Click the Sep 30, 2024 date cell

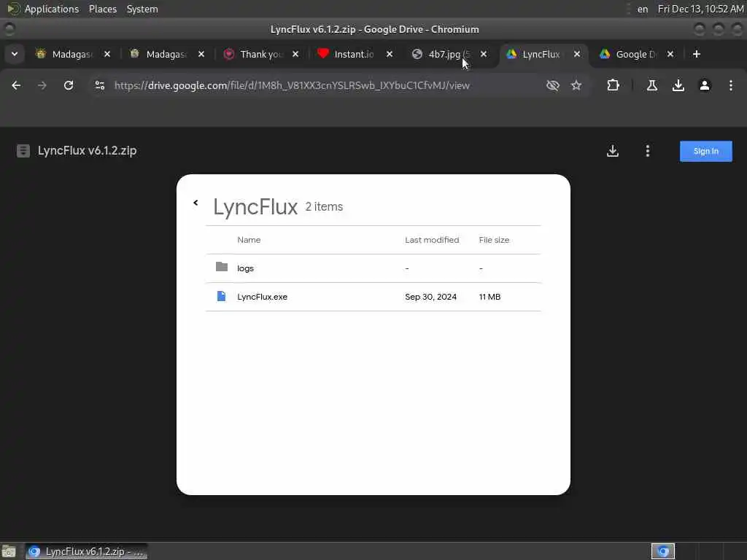point(430,297)
